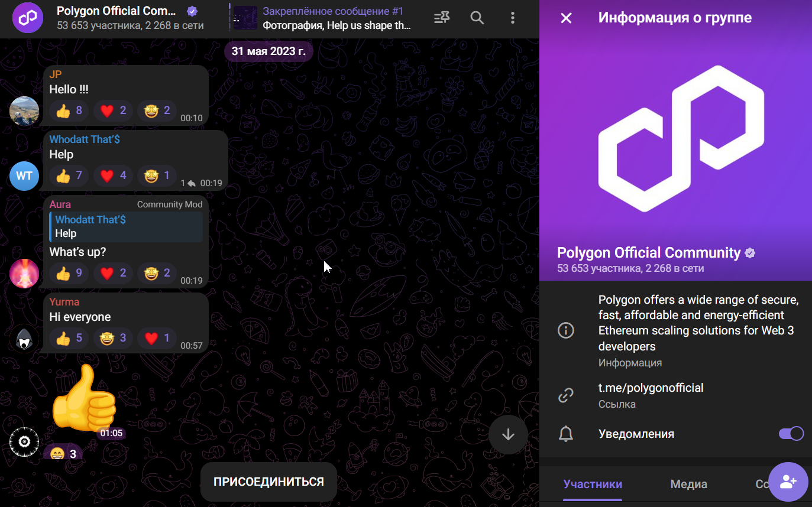The width and height of the screenshot is (812, 507).
Task: Open the three-dot more options menu
Action: point(513,18)
